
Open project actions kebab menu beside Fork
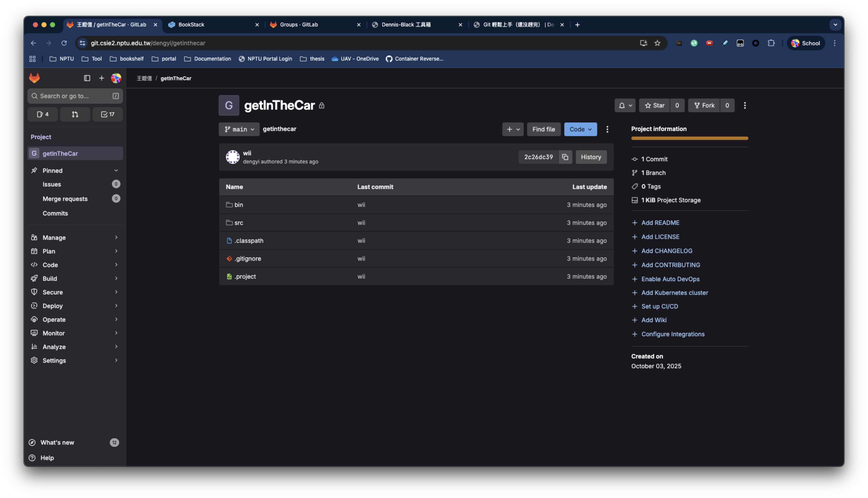click(745, 105)
